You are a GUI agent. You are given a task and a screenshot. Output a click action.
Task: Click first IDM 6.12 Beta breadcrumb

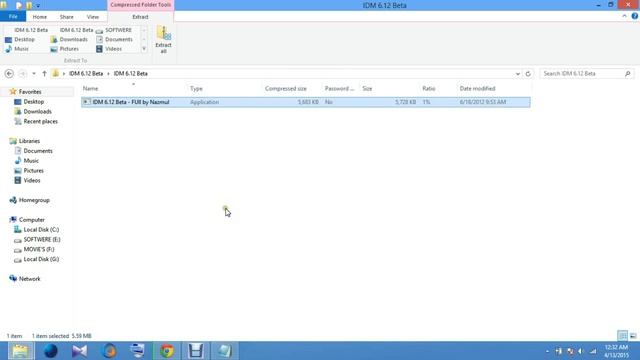86,74
